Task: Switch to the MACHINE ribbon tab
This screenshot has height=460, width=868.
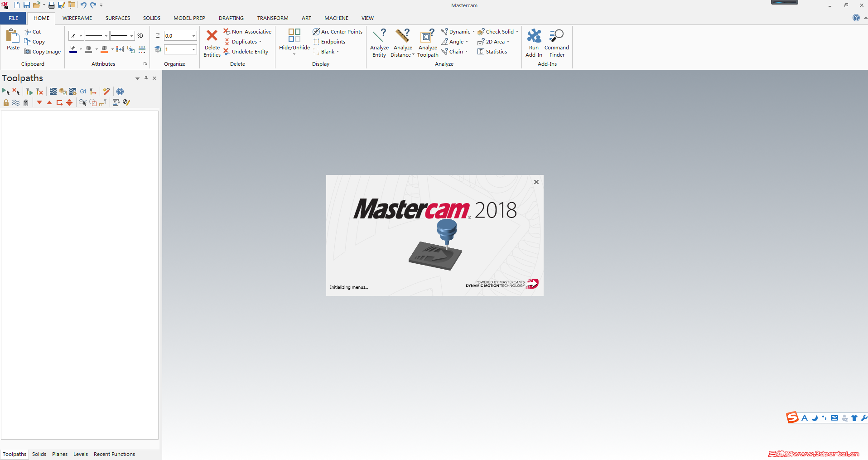Action: (x=336, y=18)
